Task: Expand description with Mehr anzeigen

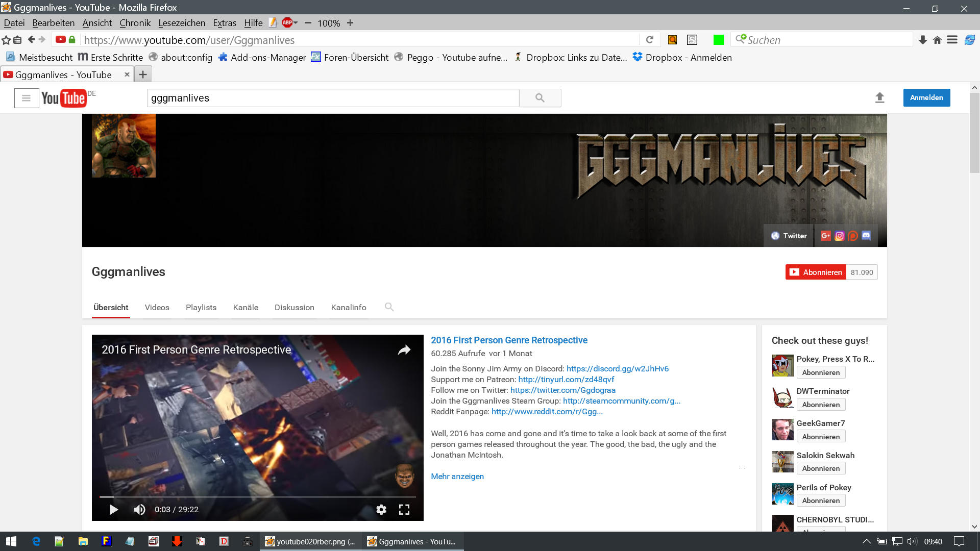Action: tap(457, 476)
